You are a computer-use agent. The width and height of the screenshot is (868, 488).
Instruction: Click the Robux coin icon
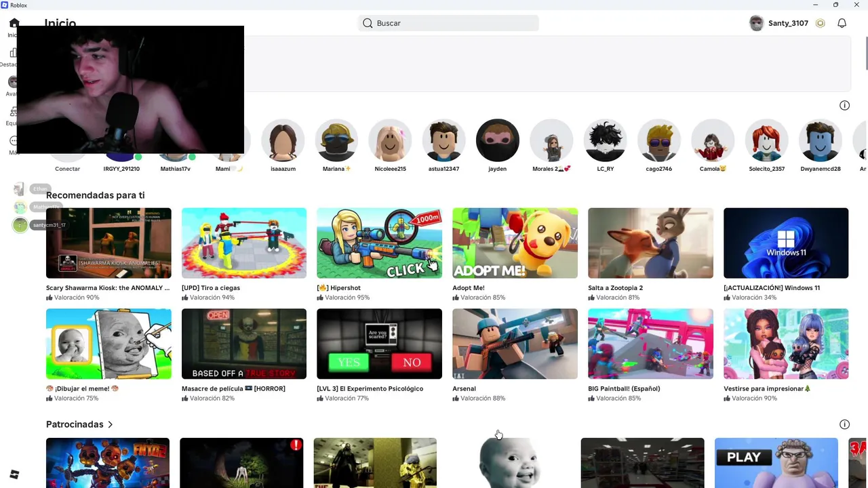pos(820,23)
